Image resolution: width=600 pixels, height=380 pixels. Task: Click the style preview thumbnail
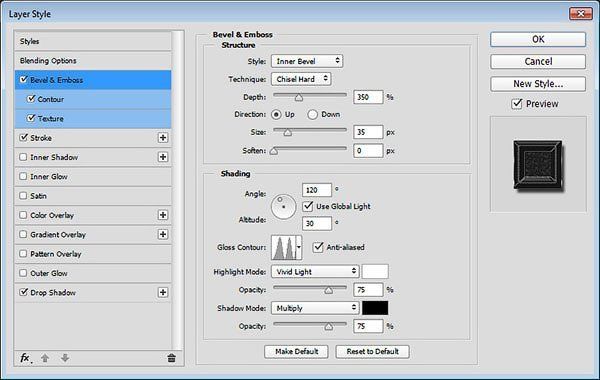tap(538, 165)
